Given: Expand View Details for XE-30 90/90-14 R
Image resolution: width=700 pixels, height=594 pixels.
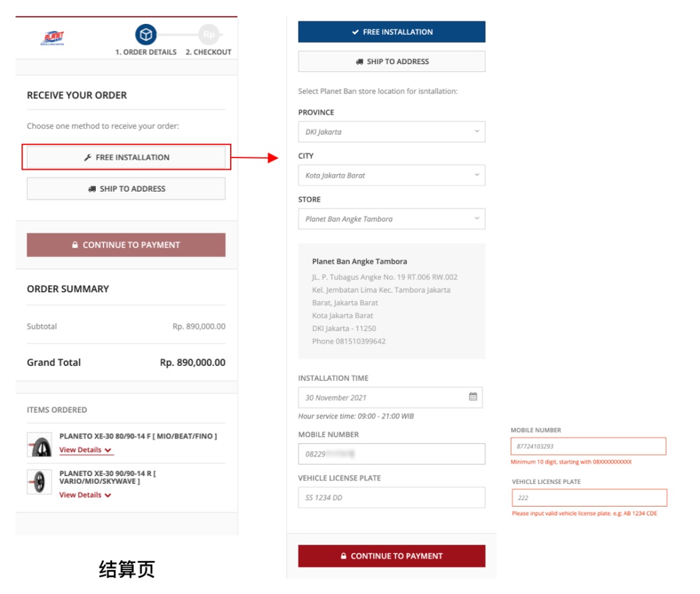Looking at the screenshot, I should pos(86,495).
